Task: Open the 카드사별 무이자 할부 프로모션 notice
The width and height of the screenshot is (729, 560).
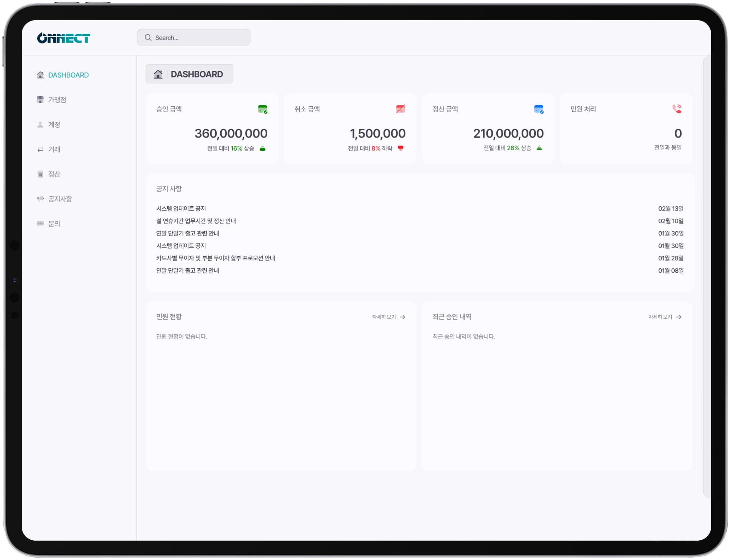Action: click(x=216, y=258)
